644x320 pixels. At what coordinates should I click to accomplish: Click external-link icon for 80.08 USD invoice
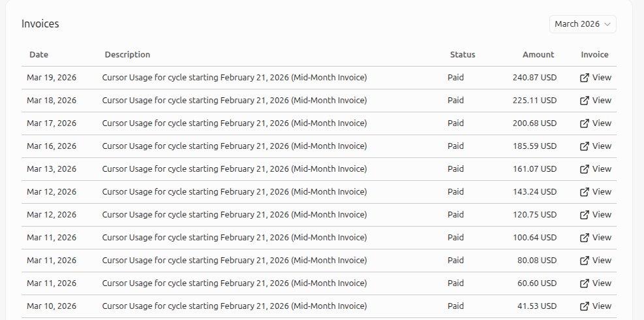tap(584, 261)
